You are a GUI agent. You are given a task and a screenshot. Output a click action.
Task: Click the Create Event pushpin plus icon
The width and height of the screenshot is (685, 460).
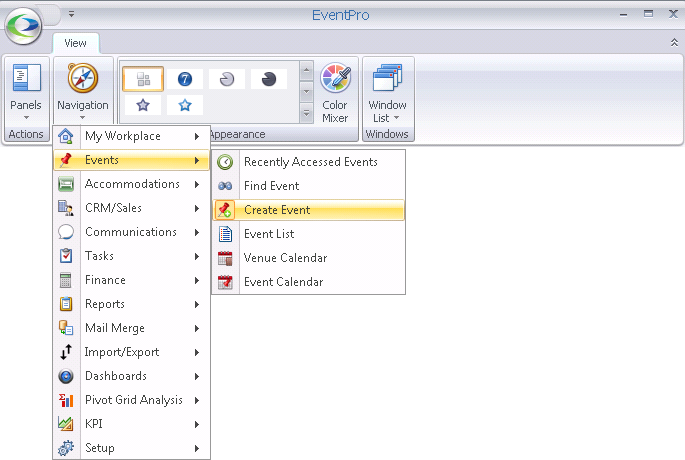click(x=225, y=210)
